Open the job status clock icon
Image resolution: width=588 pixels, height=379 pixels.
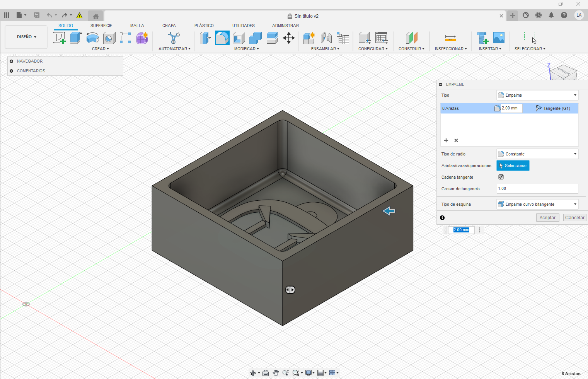click(x=539, y=15)
